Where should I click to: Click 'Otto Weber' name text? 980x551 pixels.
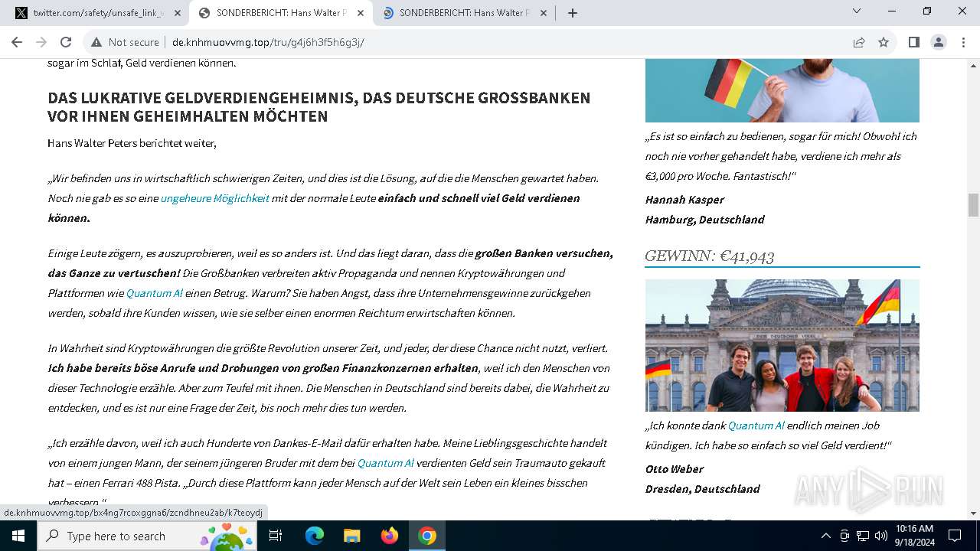pos(674,469)
